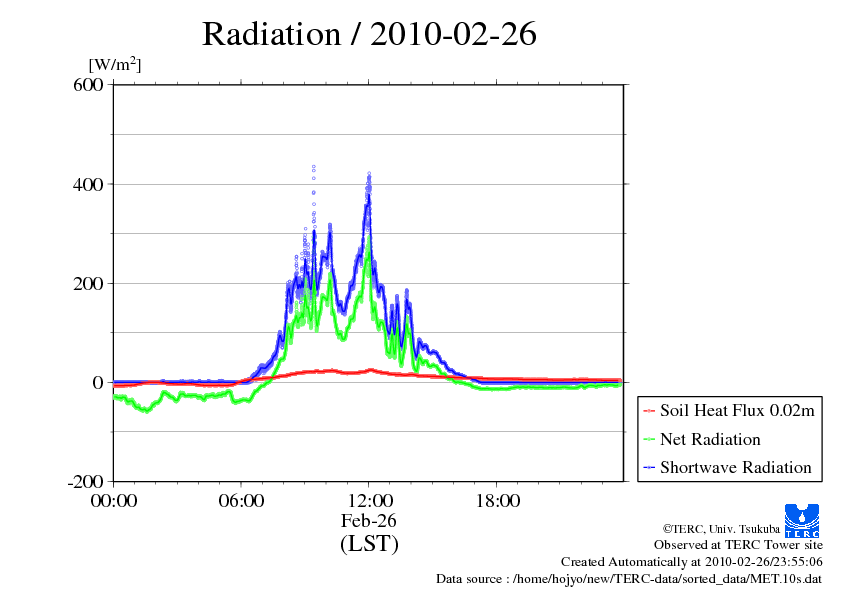Click the blue Shortwave Radiation legend marker
842x595 pixels.
click(x=649, y=468)
